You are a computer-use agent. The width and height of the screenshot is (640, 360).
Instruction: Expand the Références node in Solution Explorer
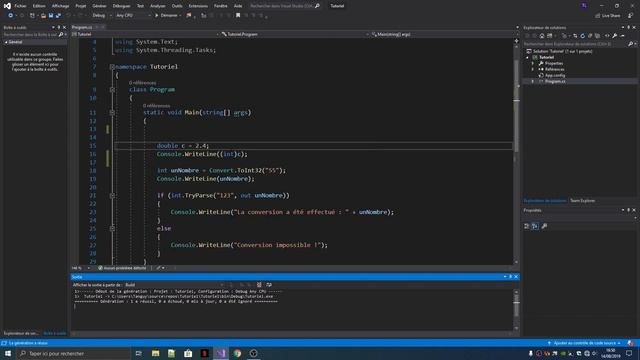click(x=533, y=69)
